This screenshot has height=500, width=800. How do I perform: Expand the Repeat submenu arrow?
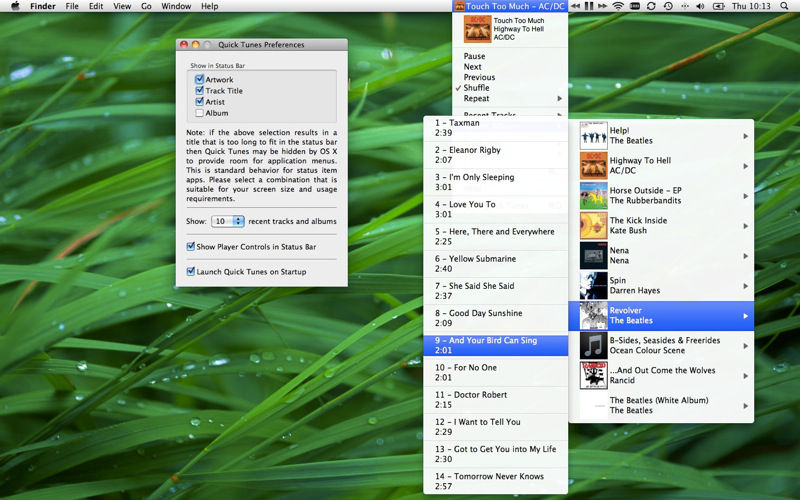coord(560,98)
